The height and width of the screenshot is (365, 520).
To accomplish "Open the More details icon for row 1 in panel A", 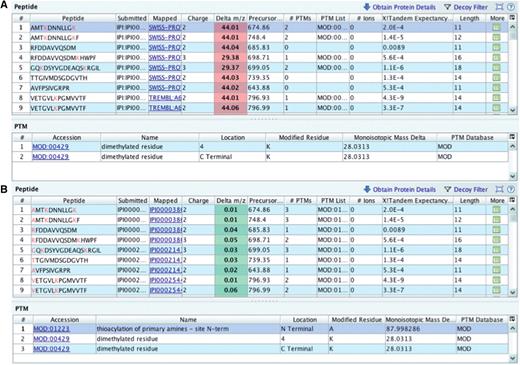I will [x=496, y=27].
